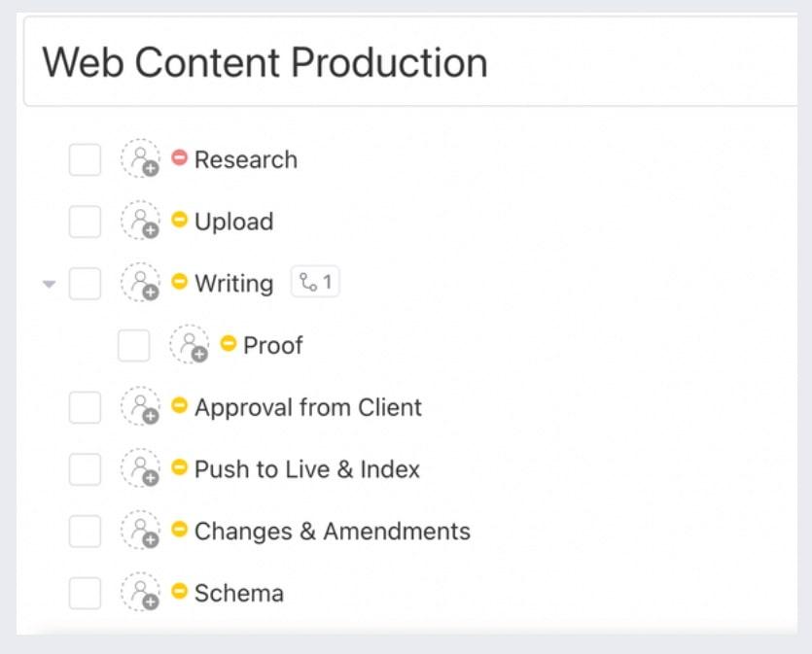
Task: Select the Push to Live & Index task
Action: click(306, 469)
